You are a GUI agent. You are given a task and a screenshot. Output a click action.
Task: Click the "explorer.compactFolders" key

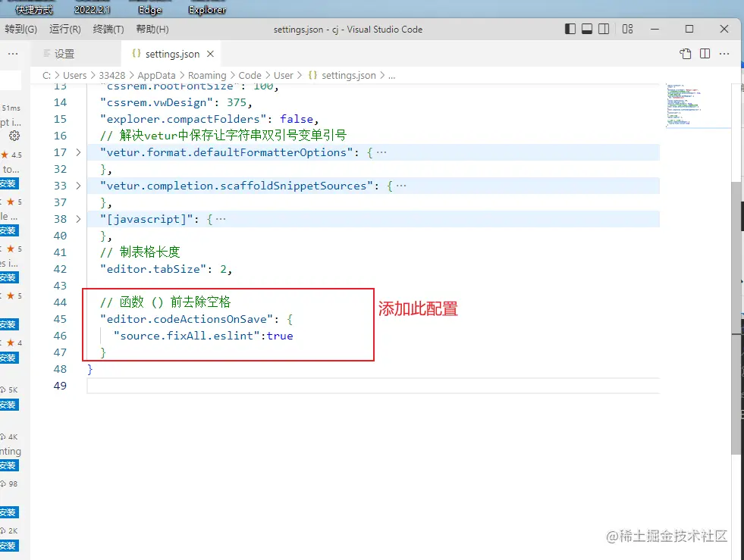point(183,119)
